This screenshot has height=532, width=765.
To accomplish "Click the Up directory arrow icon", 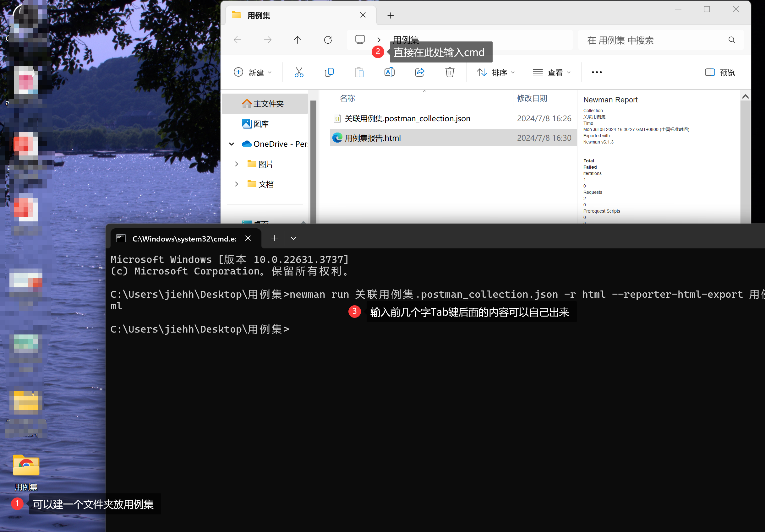I will pos(298,40).
